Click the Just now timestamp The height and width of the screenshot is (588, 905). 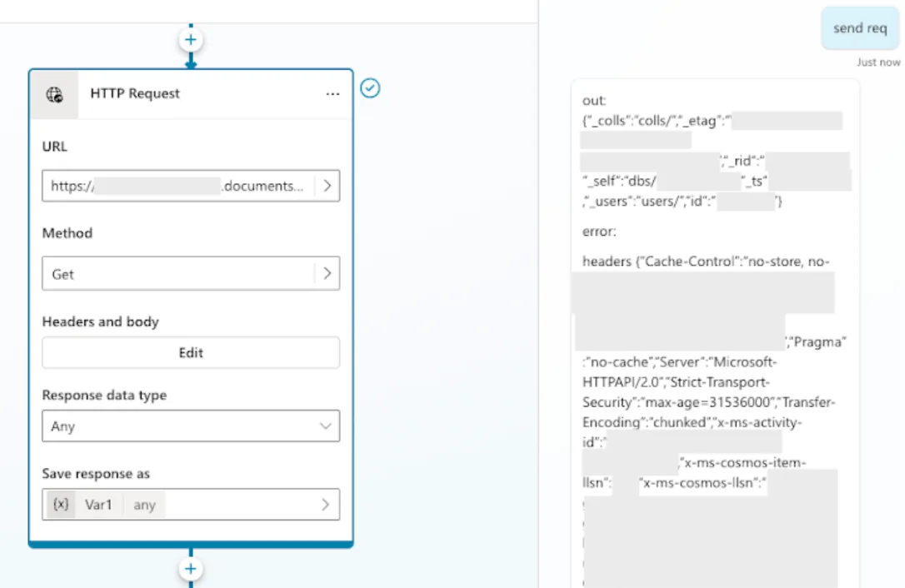click(877, 62)
